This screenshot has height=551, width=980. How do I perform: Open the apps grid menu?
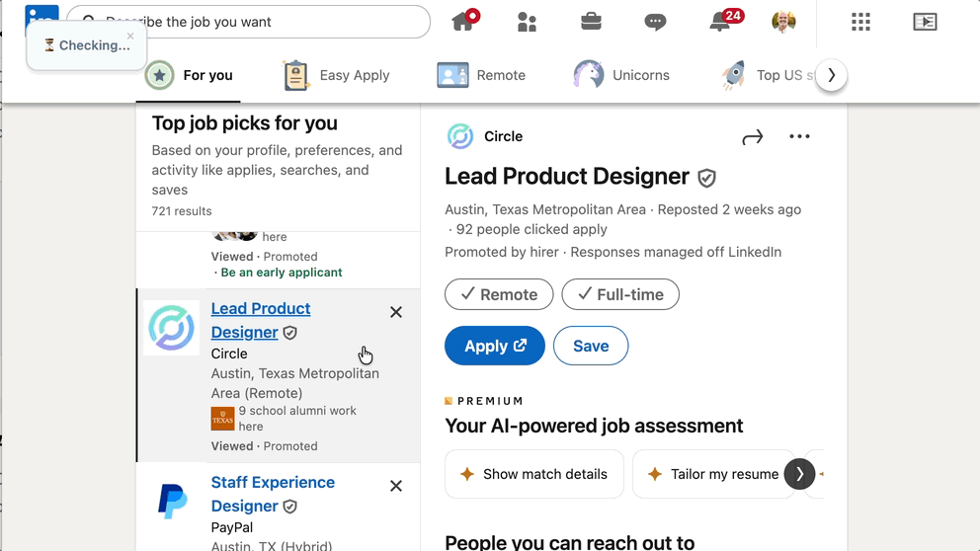point(860,22)
